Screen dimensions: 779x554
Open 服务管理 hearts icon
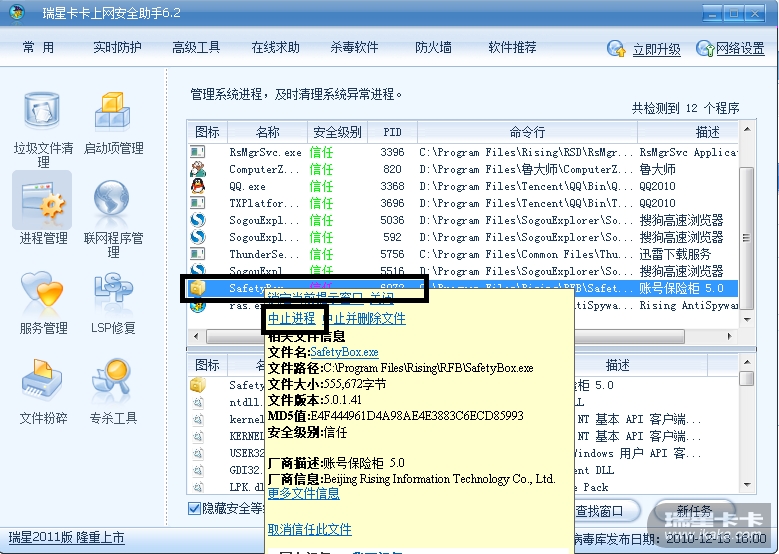point(42,291)
